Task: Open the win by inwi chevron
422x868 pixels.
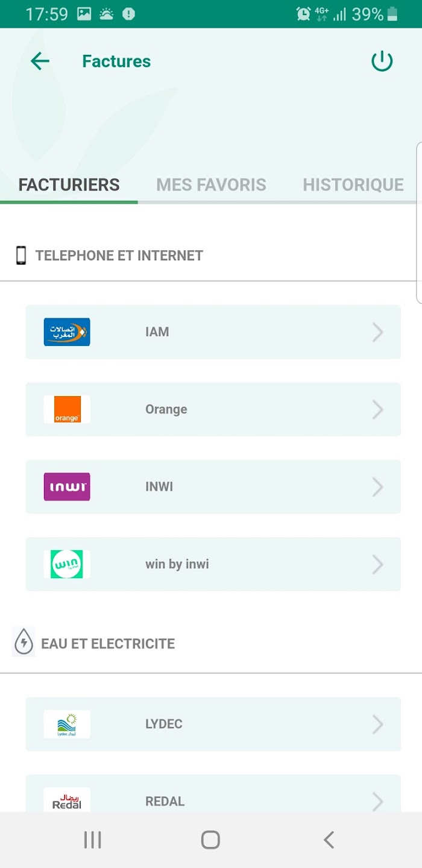Action: click(377, 564)
